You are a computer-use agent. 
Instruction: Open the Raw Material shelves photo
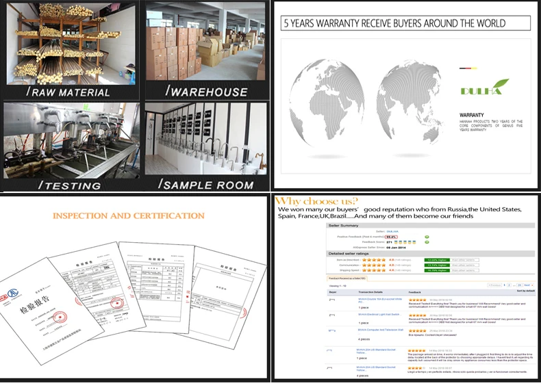pyautogui.click(x=71, y=44)
